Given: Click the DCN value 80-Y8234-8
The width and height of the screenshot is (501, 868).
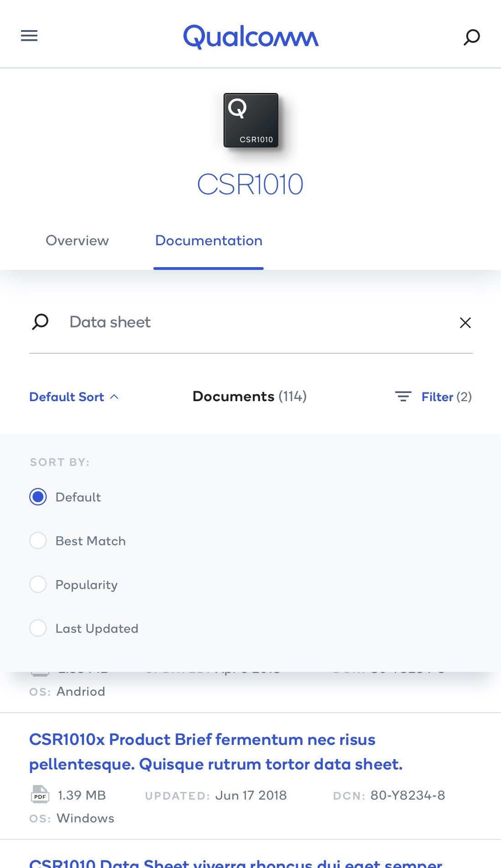Looking at the screenshot, I should click(407, 796).
